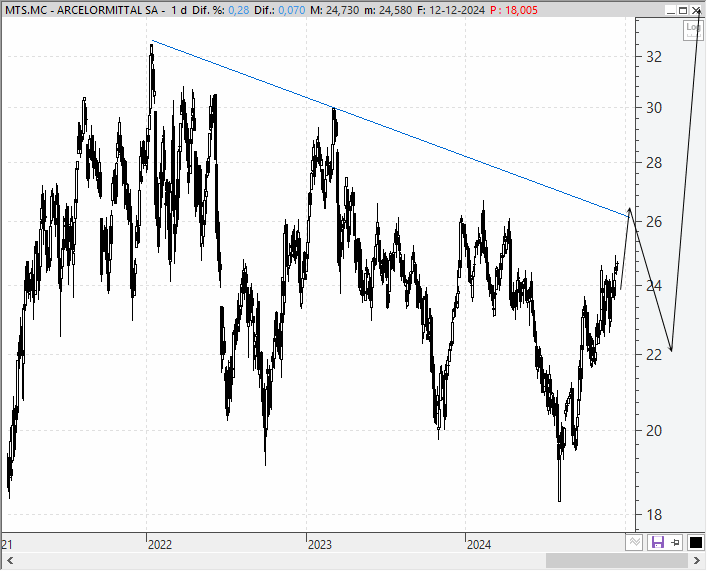
Task: Click the 'MTS.MC - ARCELORMITTAL SA' title text
Action: point(82,10)
